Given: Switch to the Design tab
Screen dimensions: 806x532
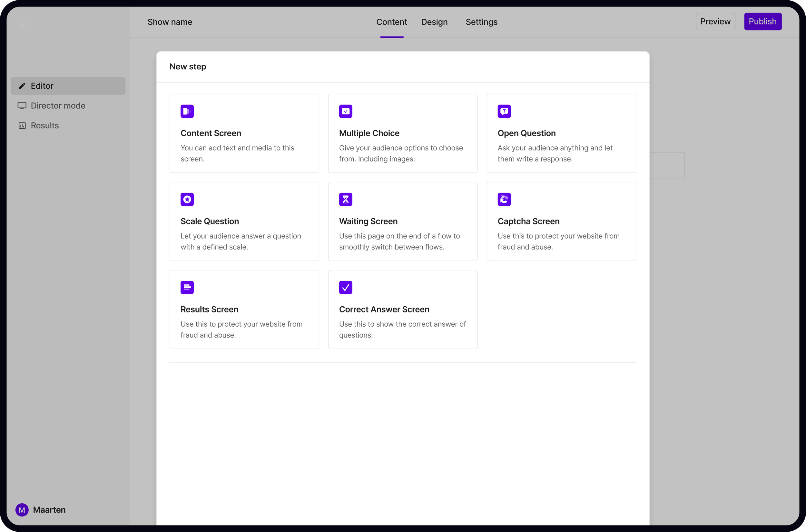Looking at the screenshot, I should [x=434, y=22].
